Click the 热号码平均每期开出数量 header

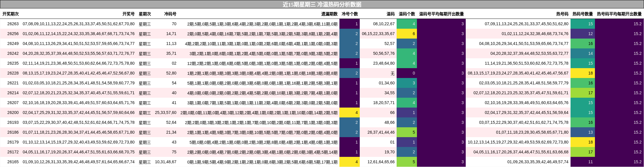point(619,14)
